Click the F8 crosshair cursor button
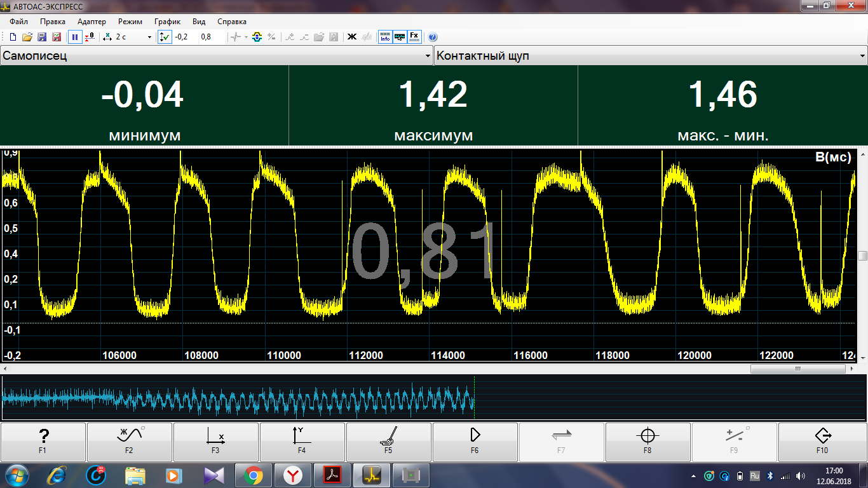Image resolution: width=868 pixels, height=488 pixels. (x=648, y=442)
